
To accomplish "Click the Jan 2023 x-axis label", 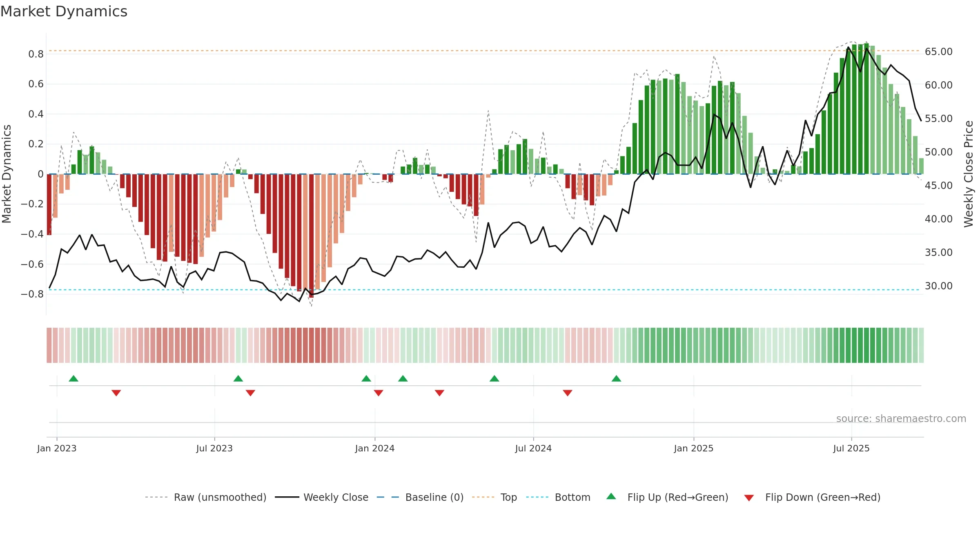I will pos(57,448).
